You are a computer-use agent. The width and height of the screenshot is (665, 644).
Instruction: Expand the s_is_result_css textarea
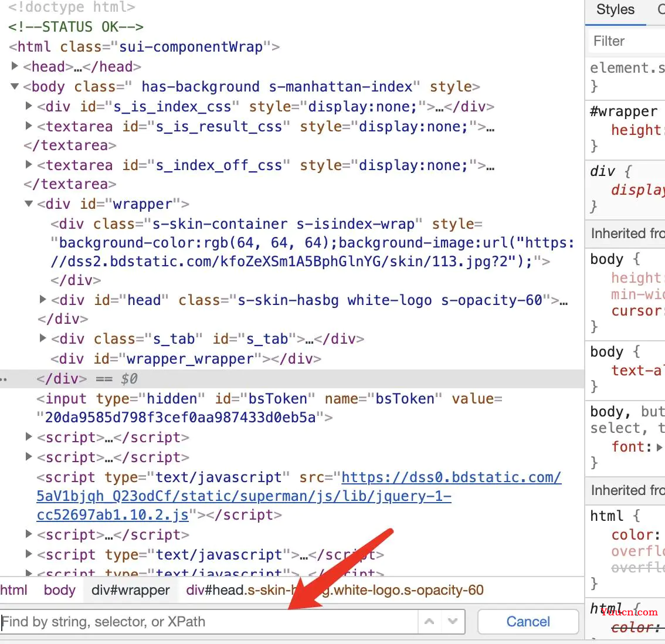coord(29,126)
